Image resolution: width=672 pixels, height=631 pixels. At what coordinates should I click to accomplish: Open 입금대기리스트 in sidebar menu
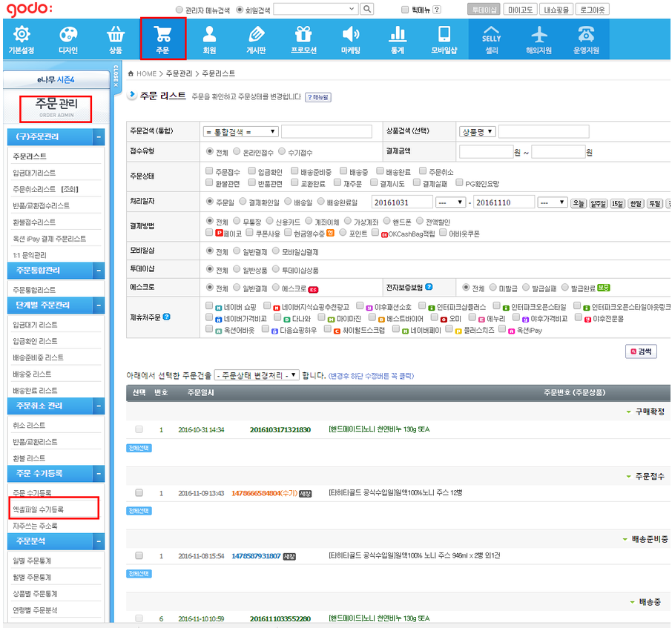[x=34, y=173]
